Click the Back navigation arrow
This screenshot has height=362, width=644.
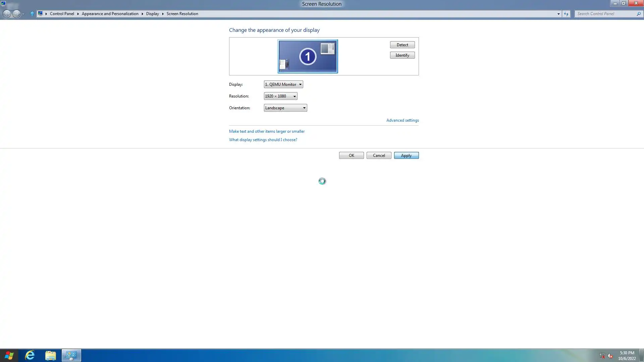[7, 14]
